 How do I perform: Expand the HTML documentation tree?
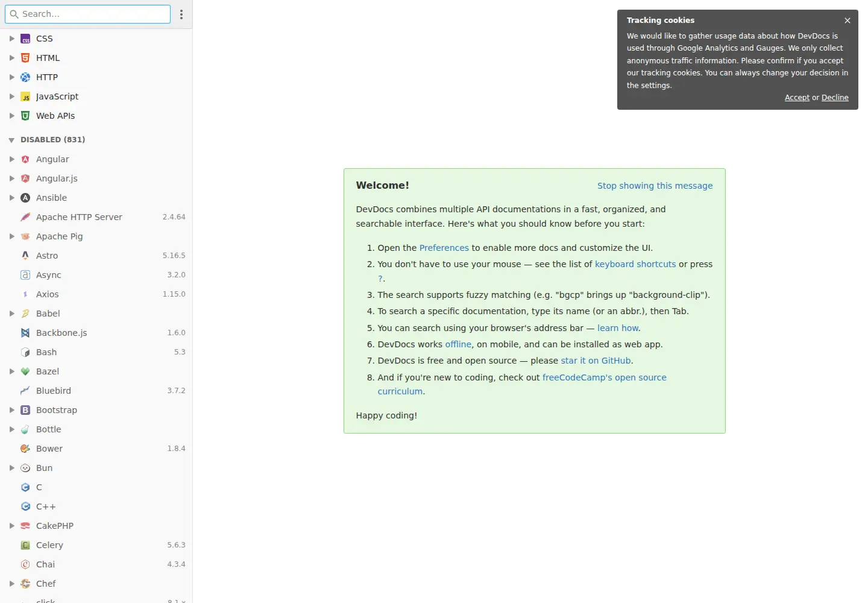click(x=11, y=58)
